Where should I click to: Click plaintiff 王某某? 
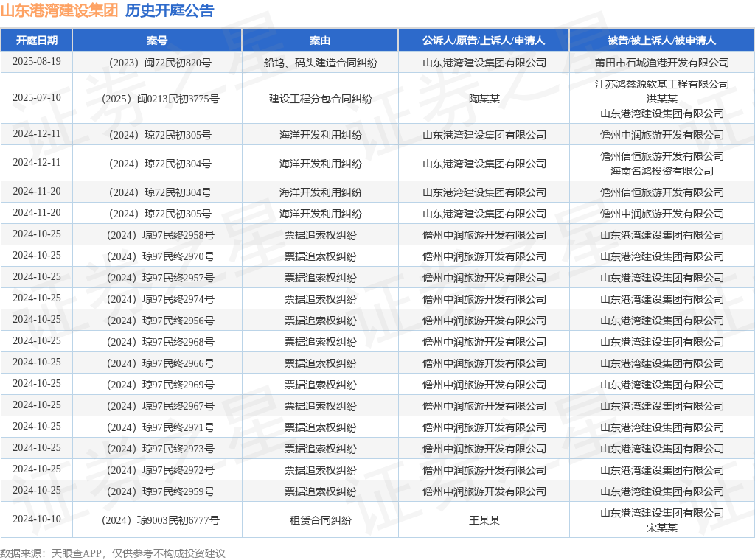pyautogui.click(x=484, y=520)
